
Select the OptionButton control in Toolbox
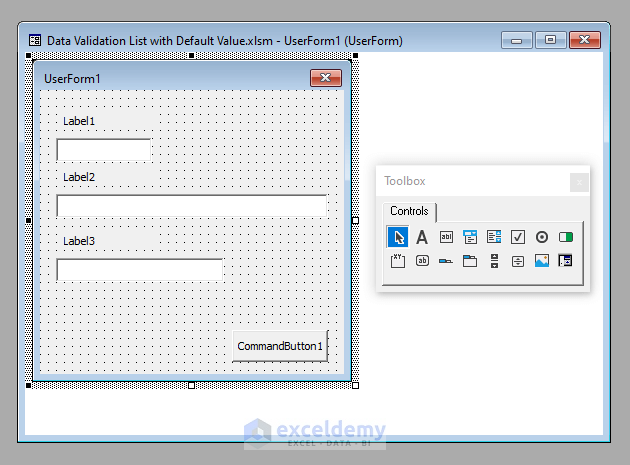pyautogui.click(x=542, y=237)
